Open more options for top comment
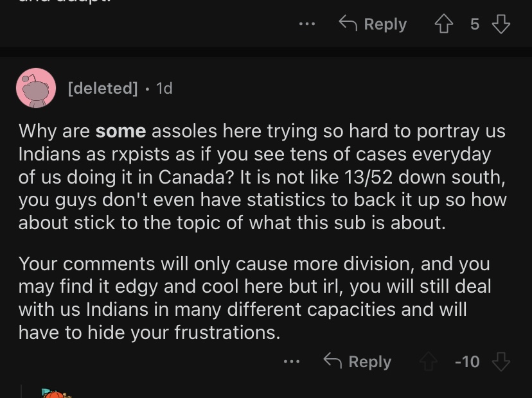532x398 pixels. click(307, 24)
